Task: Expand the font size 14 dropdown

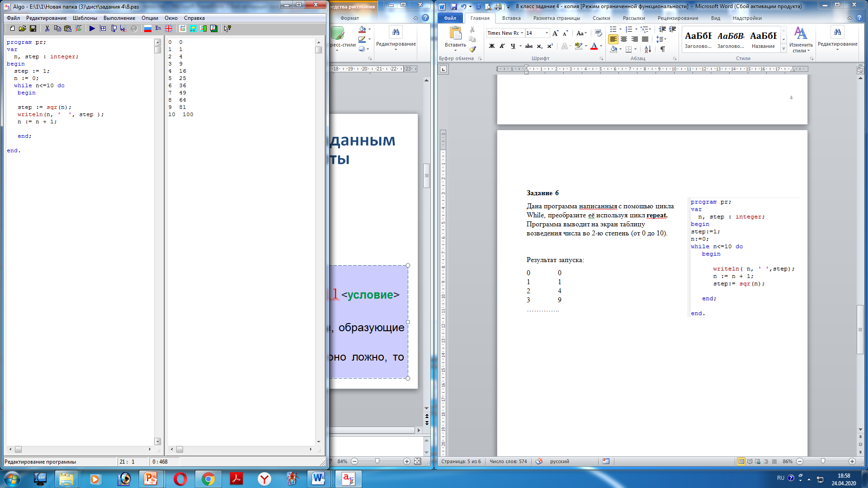Action: coord(547,33)
